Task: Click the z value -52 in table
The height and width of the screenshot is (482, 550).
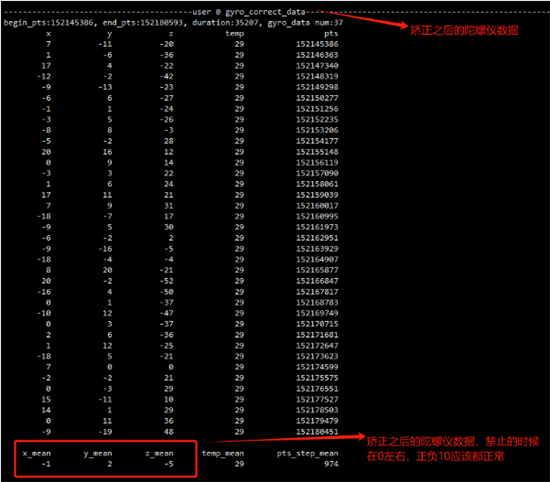Action: click(167, 281)
